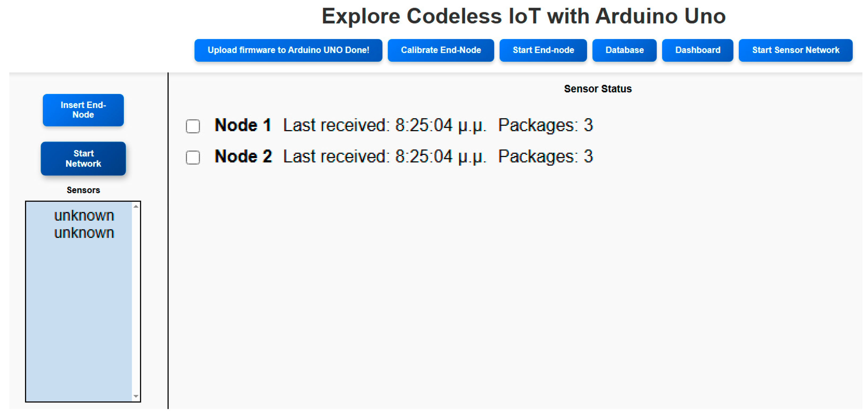
Task: Click the sensors list scroll up arrow
Action: coord(136,206)
